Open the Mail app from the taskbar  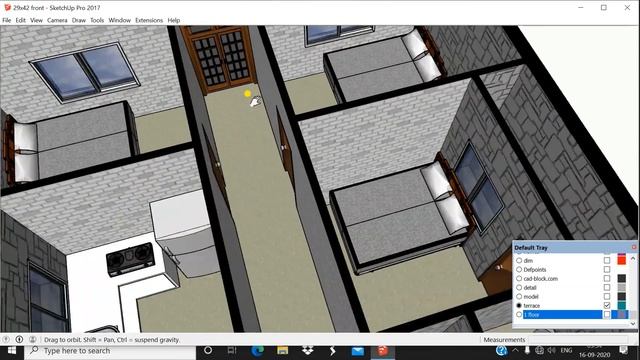pyautogui.click(x=358, y=351)
